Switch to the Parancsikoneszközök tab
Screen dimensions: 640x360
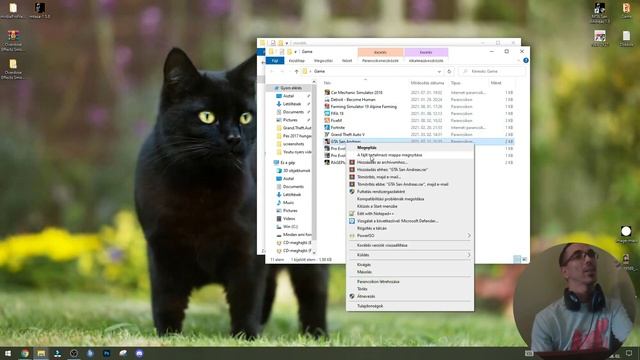[380, 61]
